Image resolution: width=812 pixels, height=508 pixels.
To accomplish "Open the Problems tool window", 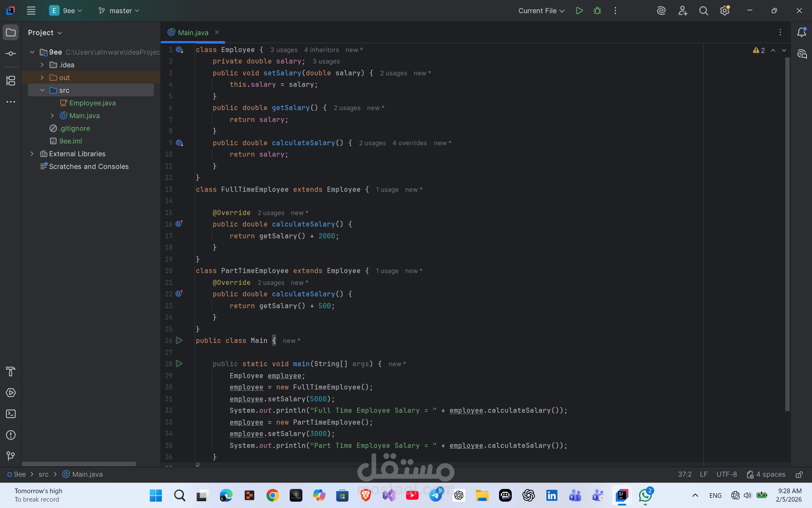I will [11, 435].
